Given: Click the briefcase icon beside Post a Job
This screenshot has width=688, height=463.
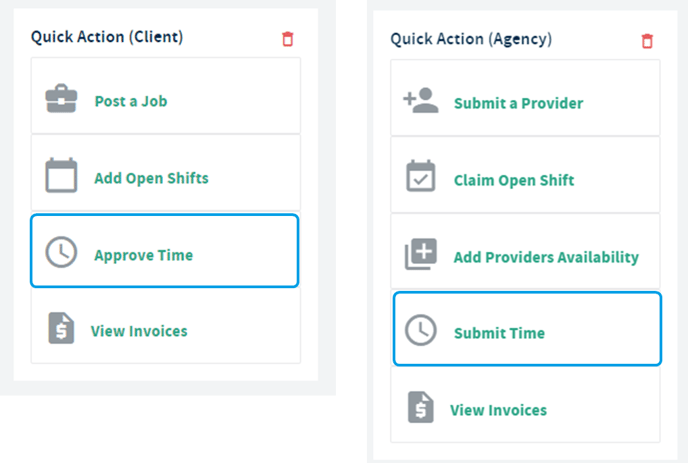Looking at the screenshot, I should coord(61,100).
